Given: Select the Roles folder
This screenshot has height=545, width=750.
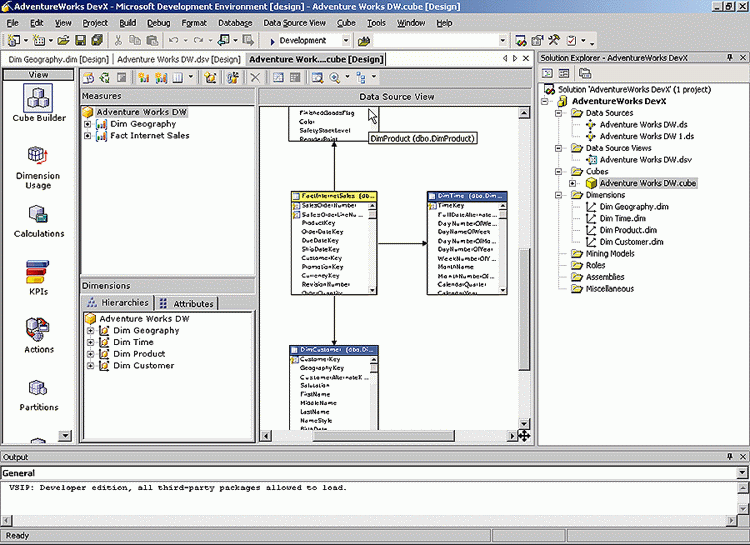Looking at the screenshot, I should coord(595,265).
